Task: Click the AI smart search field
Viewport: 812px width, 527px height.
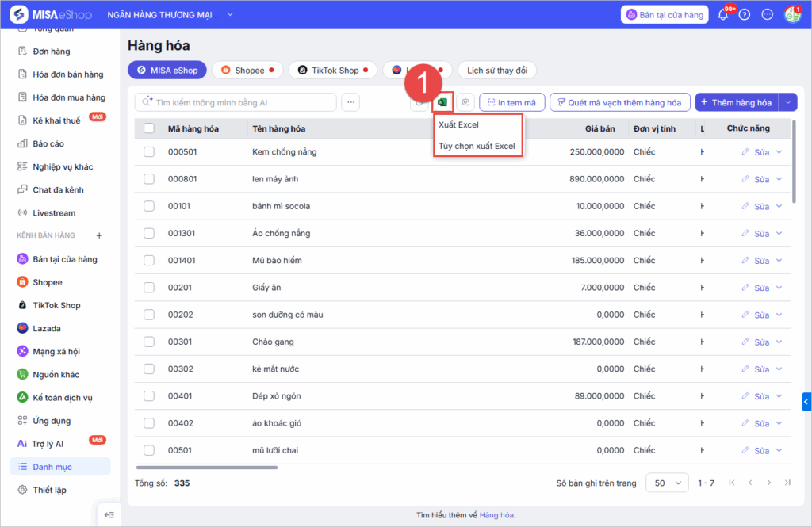Action: [x=236, y=102]
